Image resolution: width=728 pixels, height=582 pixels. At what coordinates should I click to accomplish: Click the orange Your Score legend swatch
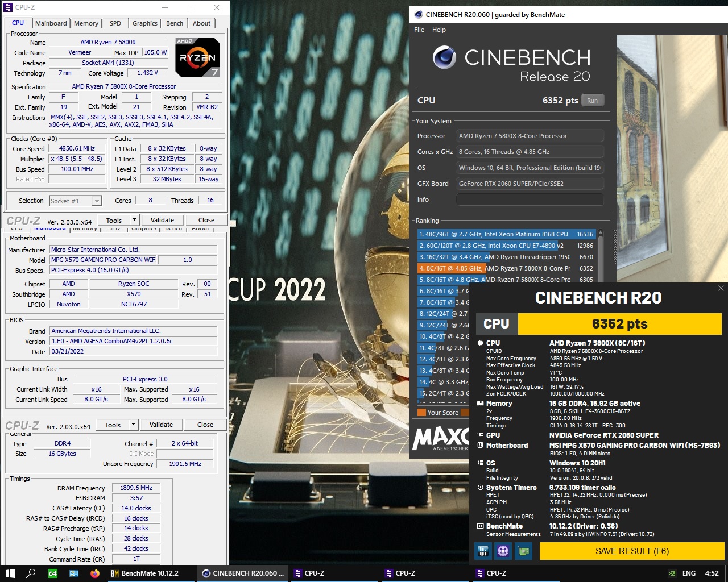pyautogui.click(x=421, y=413)
